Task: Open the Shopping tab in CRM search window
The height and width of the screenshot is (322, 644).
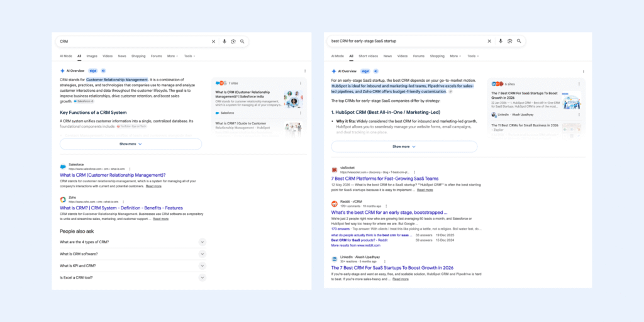Action: pyautogui.click(x=138, y=56)
